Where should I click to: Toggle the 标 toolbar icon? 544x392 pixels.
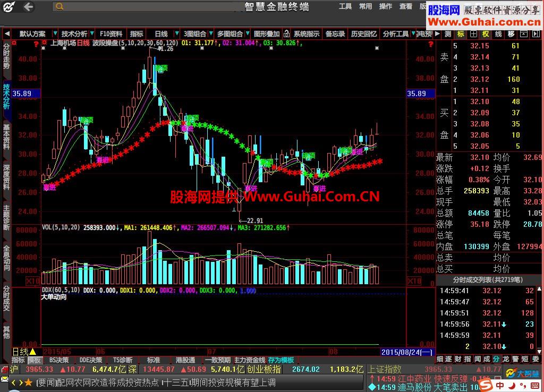(461, 33)
